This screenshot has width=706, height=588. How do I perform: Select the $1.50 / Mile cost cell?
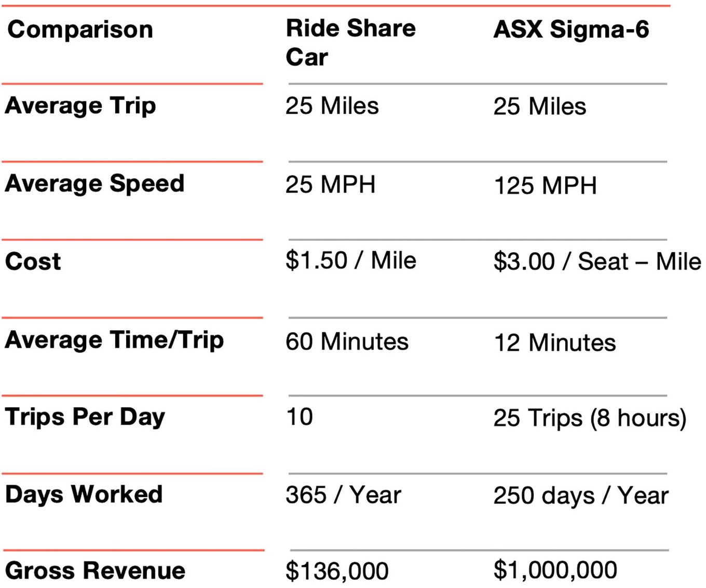(351, 261)
